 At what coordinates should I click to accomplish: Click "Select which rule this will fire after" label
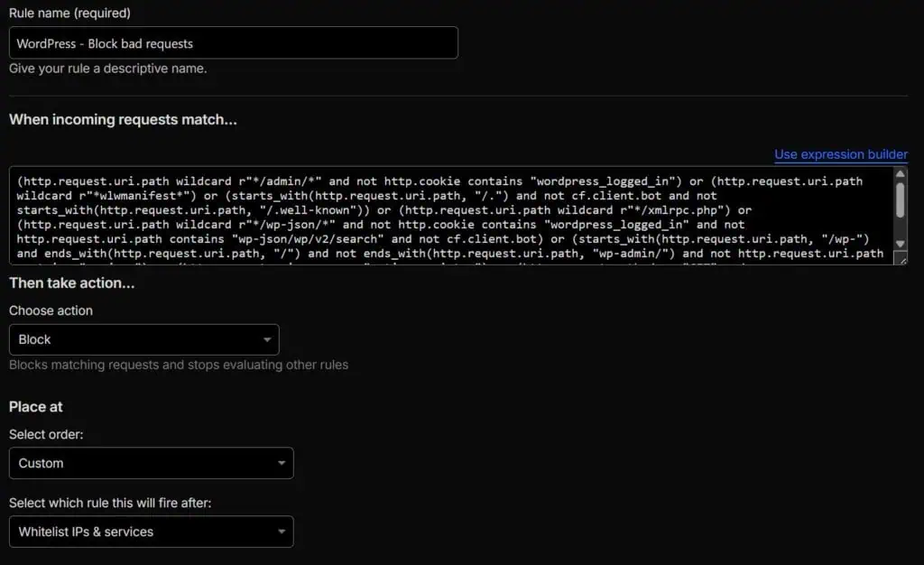(110, 503)
